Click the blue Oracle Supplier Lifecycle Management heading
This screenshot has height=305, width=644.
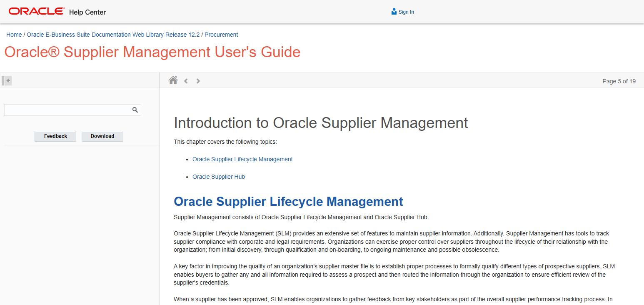(x=288, y=202)
